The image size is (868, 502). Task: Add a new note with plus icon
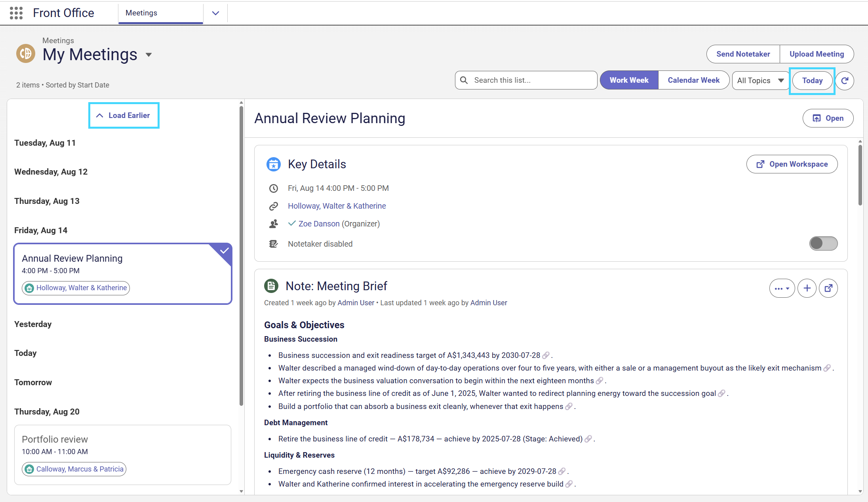(x=807, y=288)
